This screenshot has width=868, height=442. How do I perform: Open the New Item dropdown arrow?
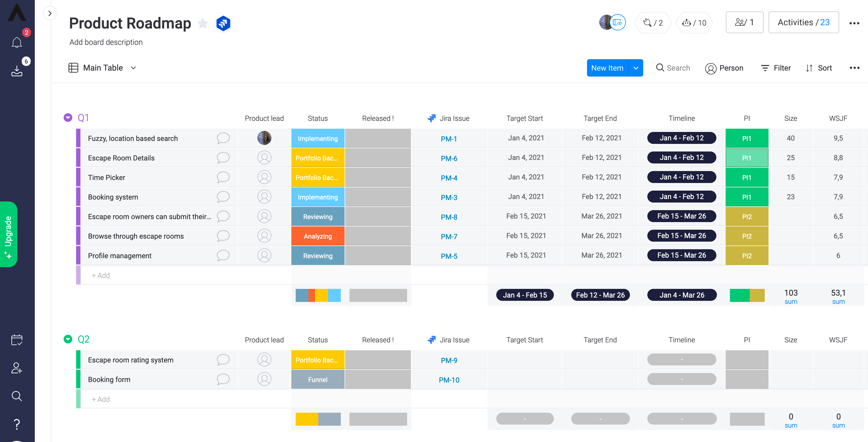pos(635,68)
